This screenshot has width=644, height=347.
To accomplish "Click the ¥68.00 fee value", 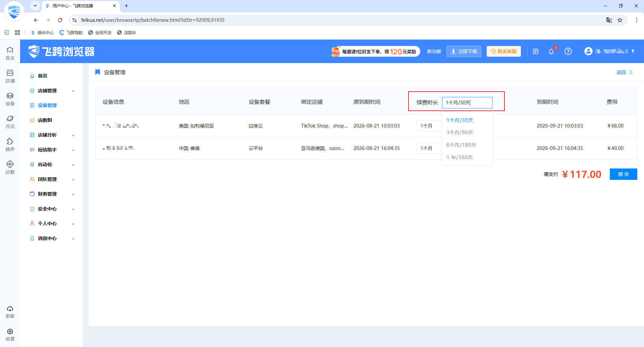I will [615, 126].
